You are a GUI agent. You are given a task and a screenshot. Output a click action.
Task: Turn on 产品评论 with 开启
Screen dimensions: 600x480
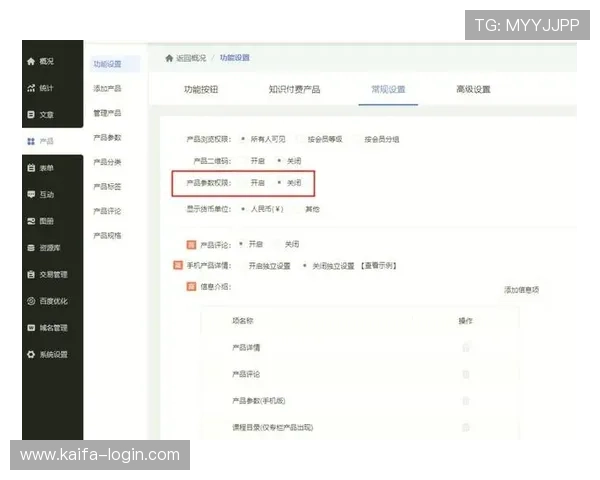241,244
